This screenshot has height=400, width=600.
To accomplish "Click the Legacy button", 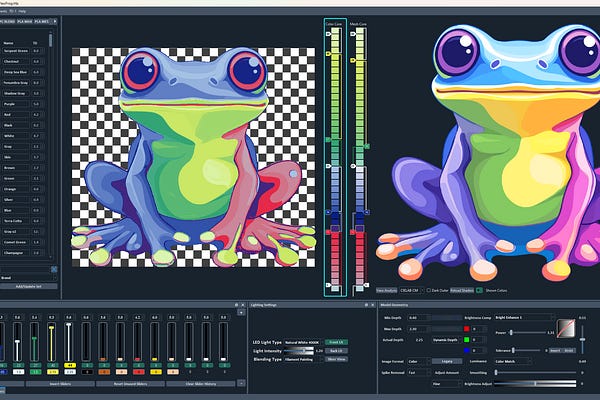I will pyautogui.click(x=447, y=361).
